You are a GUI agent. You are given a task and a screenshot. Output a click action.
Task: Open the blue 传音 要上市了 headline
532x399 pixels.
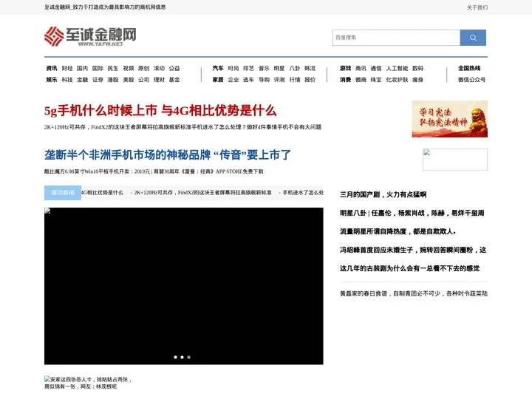[x=168, y=154]
